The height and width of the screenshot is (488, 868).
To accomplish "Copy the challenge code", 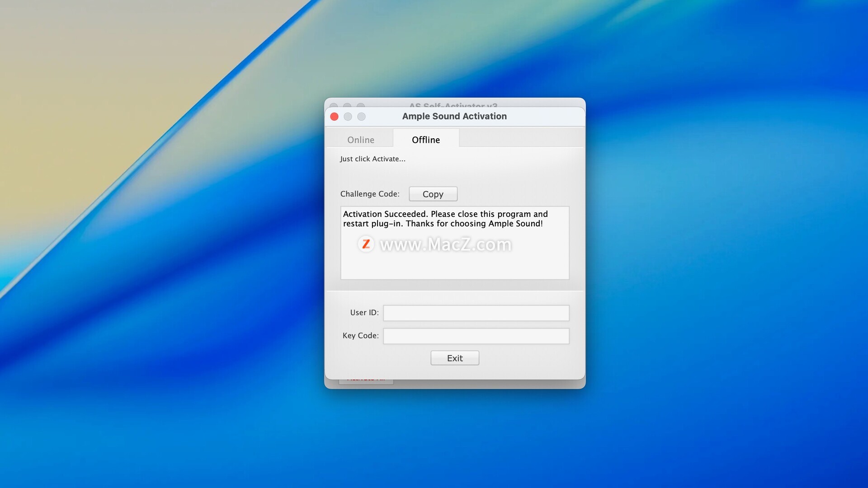I will click(433, 194).
